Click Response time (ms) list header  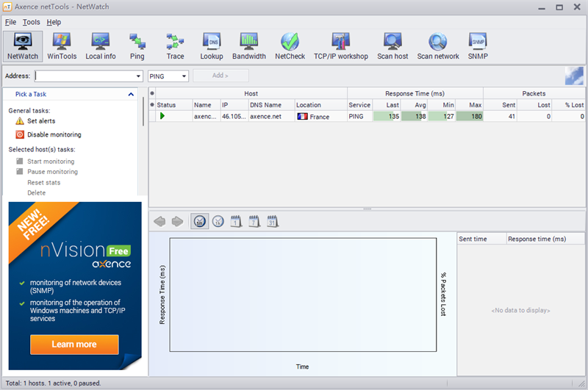(545, 239)
